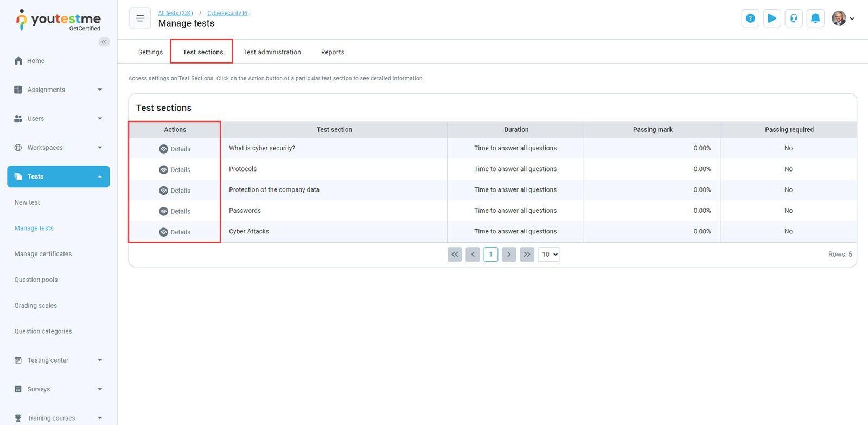This screenshot has width=868, height=425.
Task: View details of Cyber Attacks section
Action: coord(175,232)
